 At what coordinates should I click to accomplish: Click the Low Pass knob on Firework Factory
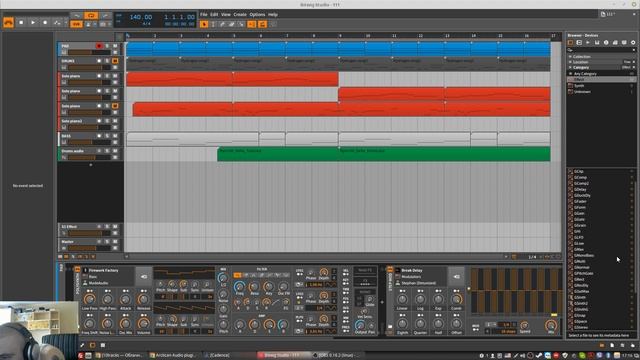pos(90,299)
